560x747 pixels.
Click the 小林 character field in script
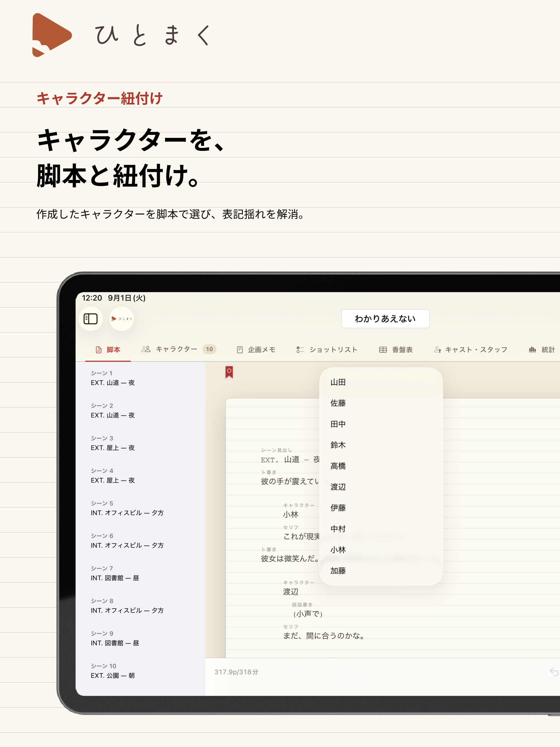291,514
